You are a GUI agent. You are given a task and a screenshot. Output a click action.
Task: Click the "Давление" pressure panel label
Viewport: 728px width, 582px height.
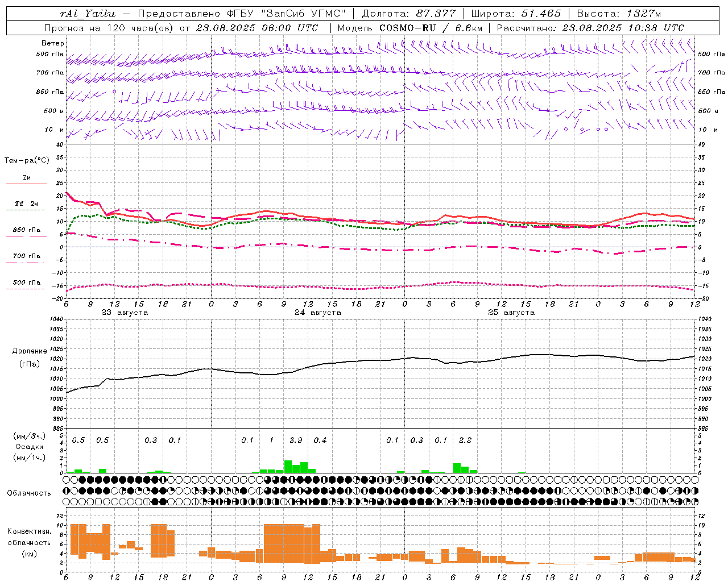click(30, 351)
